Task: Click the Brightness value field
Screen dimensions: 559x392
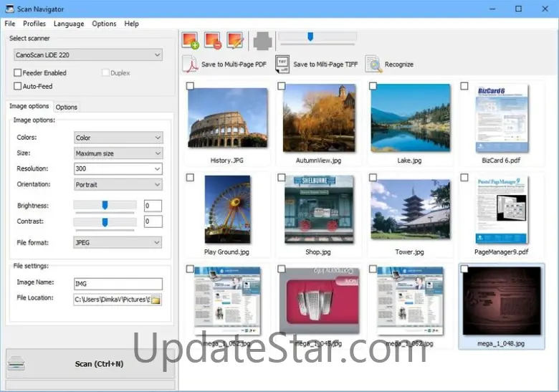Action: tap(153, 206)
